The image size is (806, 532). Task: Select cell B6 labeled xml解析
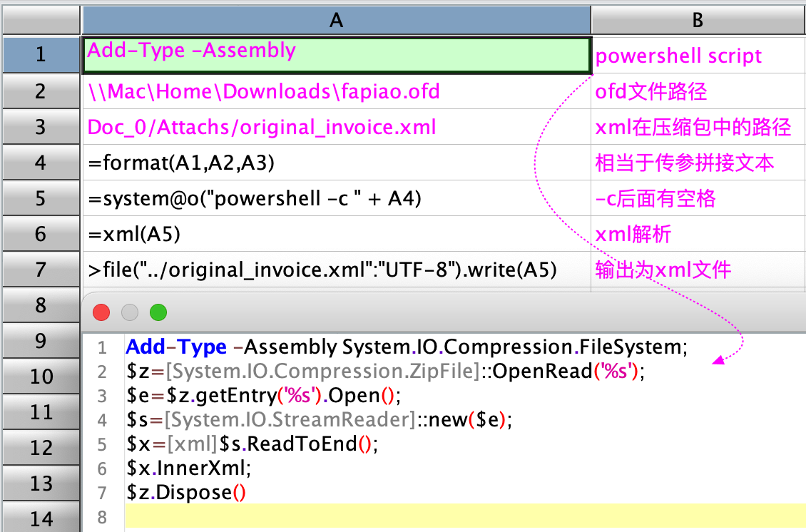[x=698, y=234]
